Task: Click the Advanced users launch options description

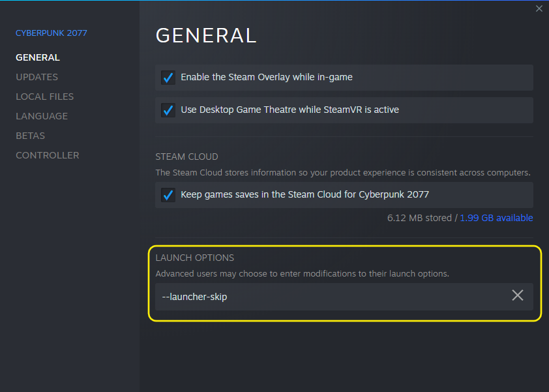Action: tap(303, 273)
